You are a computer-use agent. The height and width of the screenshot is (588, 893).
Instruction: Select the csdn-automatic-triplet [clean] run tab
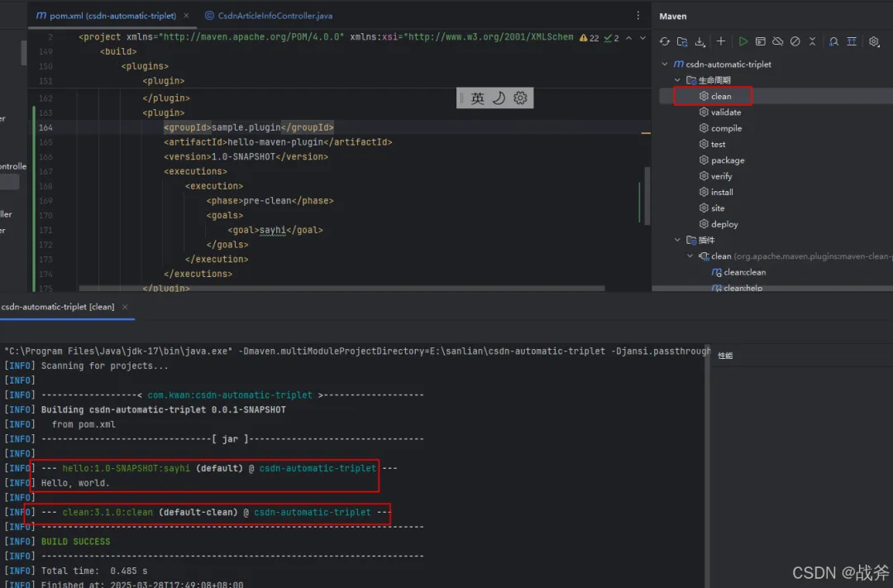click(x=58, y=307)
